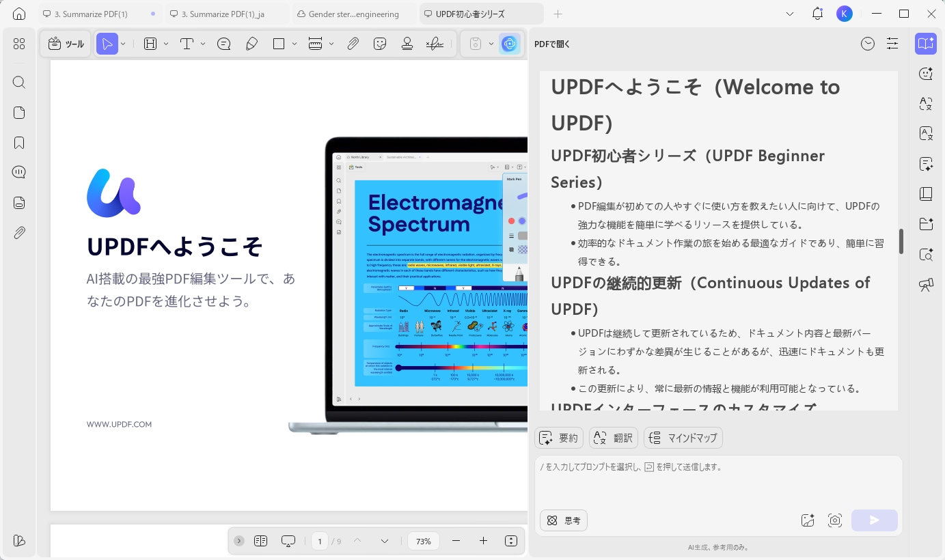945x560 pixels.
Task: Open the pages panel in left sidebar
Action: pyautogui.click(x=19, y=113)
